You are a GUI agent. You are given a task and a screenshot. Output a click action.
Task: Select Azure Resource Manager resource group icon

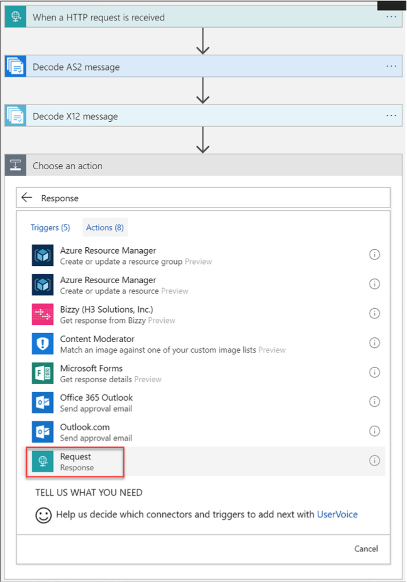pos(43,255)
